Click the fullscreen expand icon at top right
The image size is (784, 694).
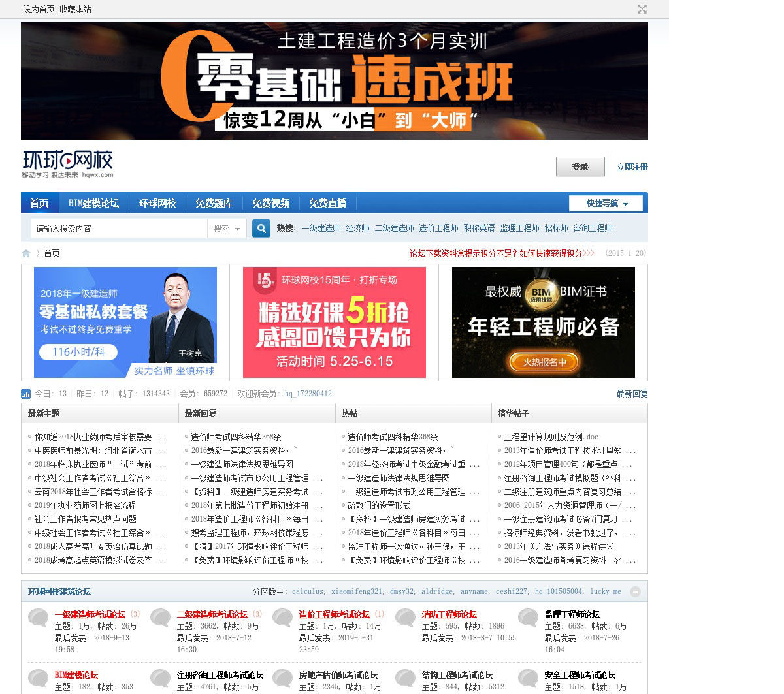tap(642, 9)
